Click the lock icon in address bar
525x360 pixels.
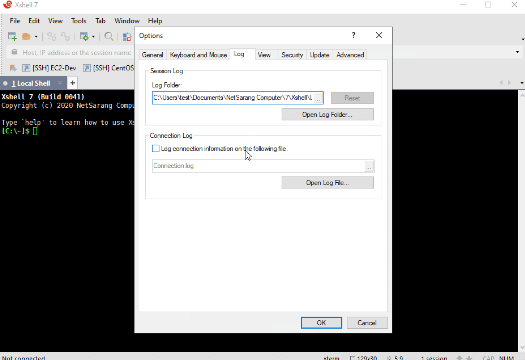tap(14, 52)
